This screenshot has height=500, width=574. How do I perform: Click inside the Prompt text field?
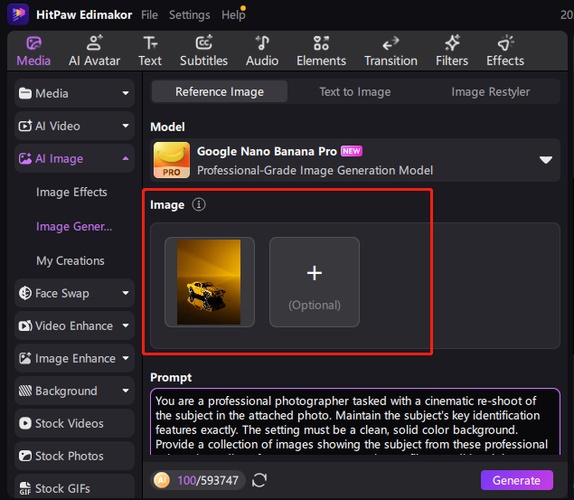(355, 422)
